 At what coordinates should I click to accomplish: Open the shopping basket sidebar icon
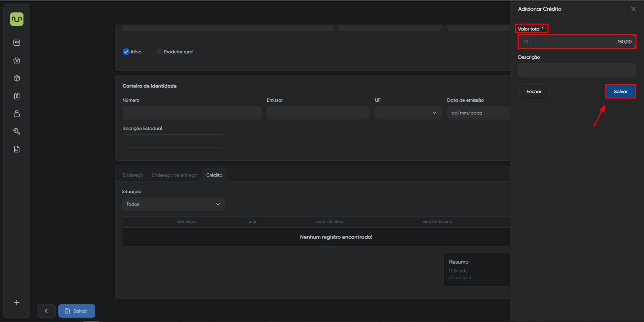coord(17,60)
